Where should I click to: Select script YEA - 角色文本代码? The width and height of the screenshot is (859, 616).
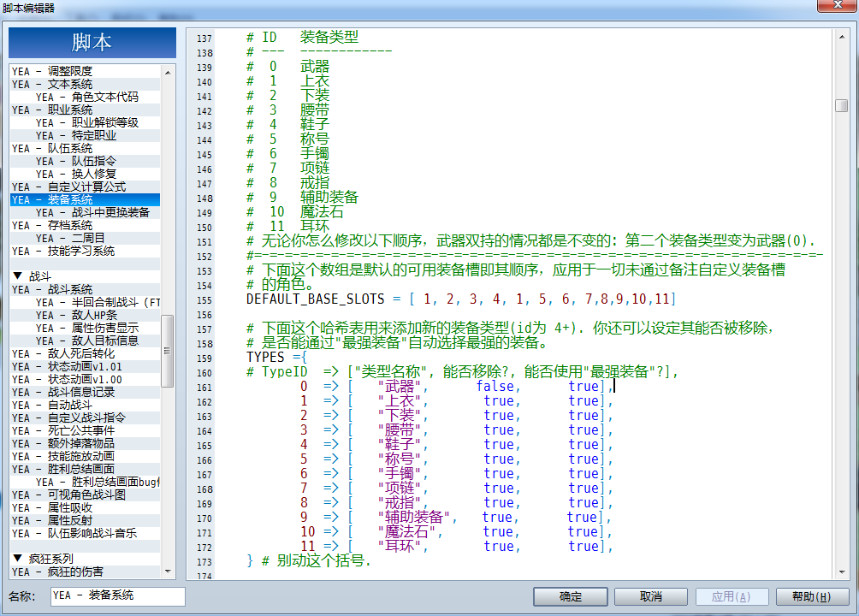click(85, 97)
